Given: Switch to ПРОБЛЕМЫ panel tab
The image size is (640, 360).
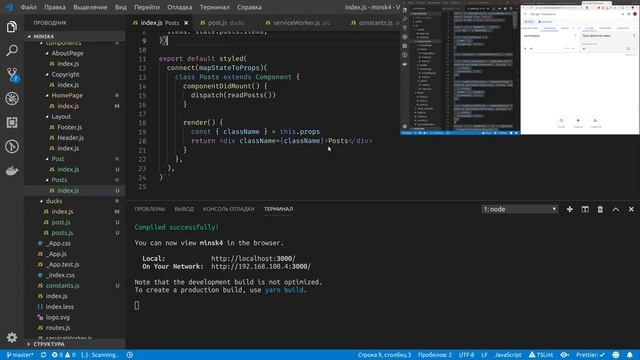Looking at the screenshot, I should pos(150,209).
